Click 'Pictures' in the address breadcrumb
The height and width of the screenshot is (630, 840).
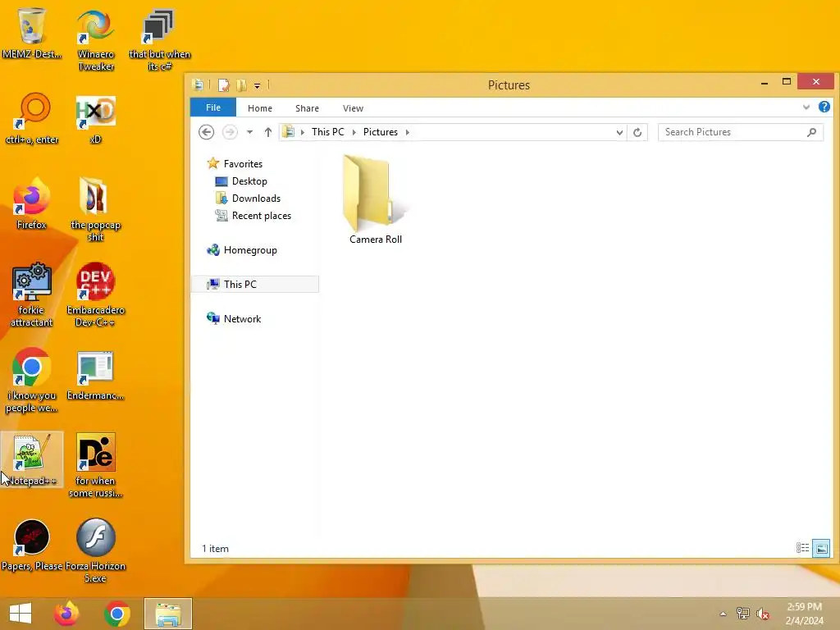[381, 132]
